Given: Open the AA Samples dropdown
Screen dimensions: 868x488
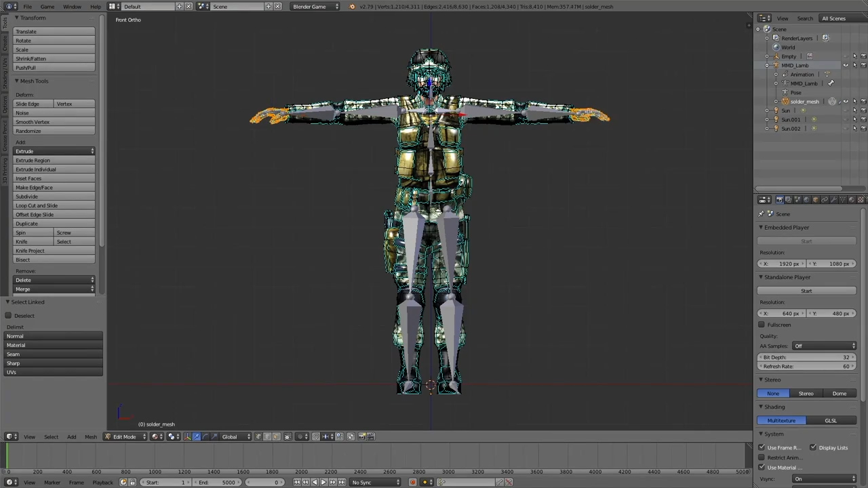Looking at the screenshot, I should point(824,346).
